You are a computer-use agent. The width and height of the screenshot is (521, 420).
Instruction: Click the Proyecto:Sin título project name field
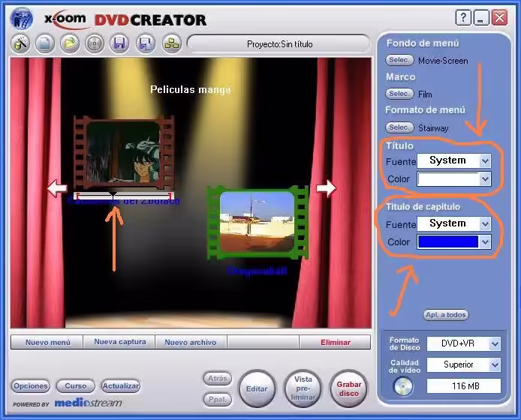click(x=279, y=43)
